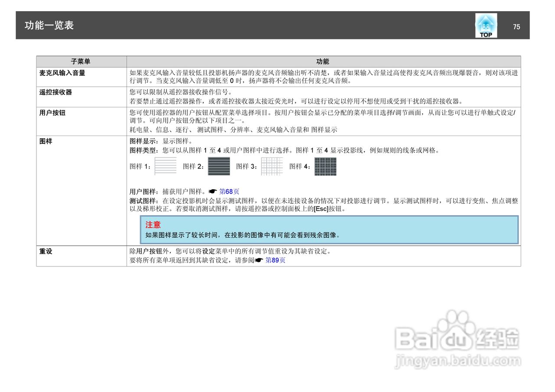Screen dimensions: 555x392
Task: Click page number 75
Action: [x=516, y=27]
